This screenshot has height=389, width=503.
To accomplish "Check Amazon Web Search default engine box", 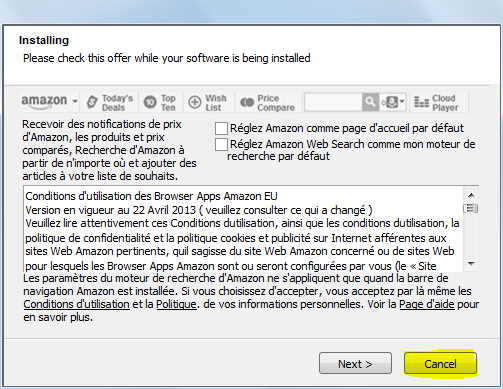I will point(221,144).
